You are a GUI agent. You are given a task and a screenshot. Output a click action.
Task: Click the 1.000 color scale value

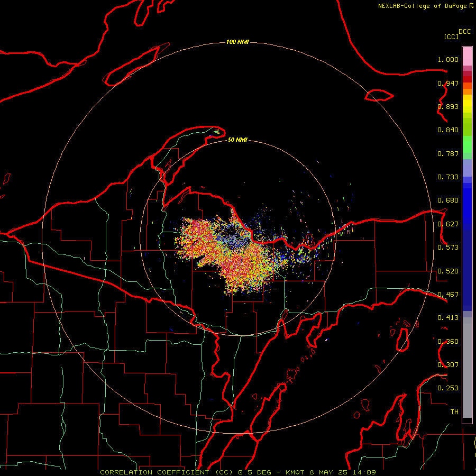[448, 59]
